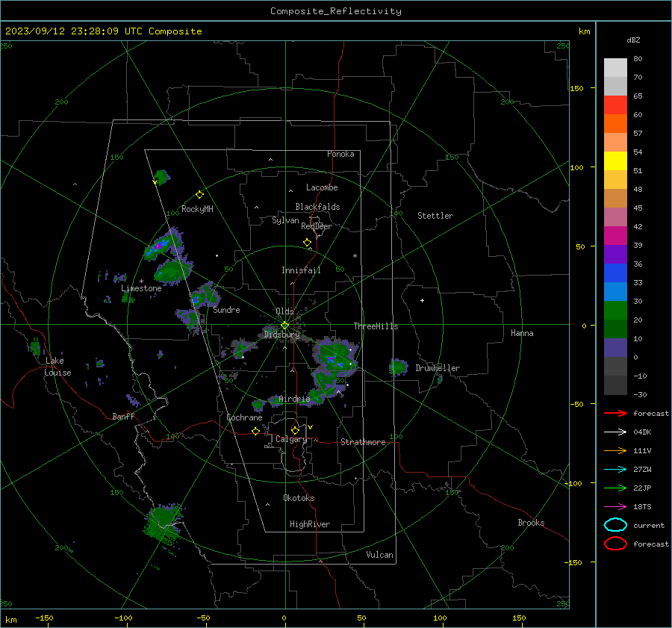
Task: Click the ThreeHills city label
Action: [376, 326]
